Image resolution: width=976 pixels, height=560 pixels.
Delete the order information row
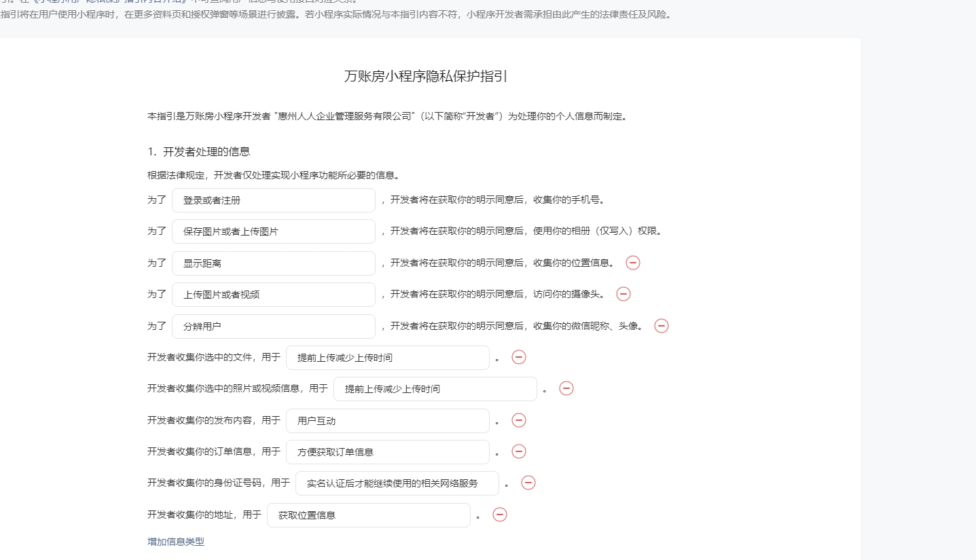pyautogui.click(x=519, y=451)
